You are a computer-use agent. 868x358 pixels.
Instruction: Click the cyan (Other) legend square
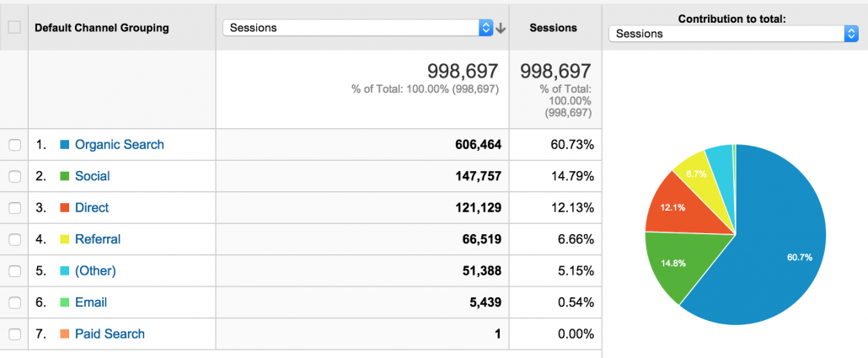point(64,271)
